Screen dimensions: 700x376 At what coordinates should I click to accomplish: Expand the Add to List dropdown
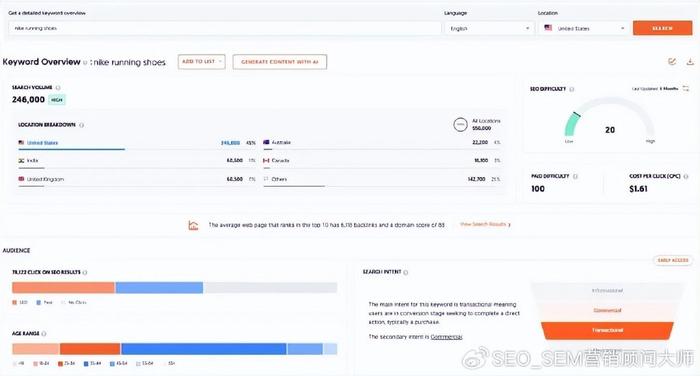click(x=202, y=62)
